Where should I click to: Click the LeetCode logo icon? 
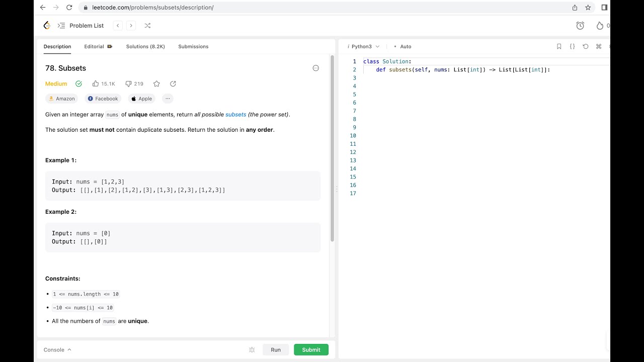pos(47,26)
